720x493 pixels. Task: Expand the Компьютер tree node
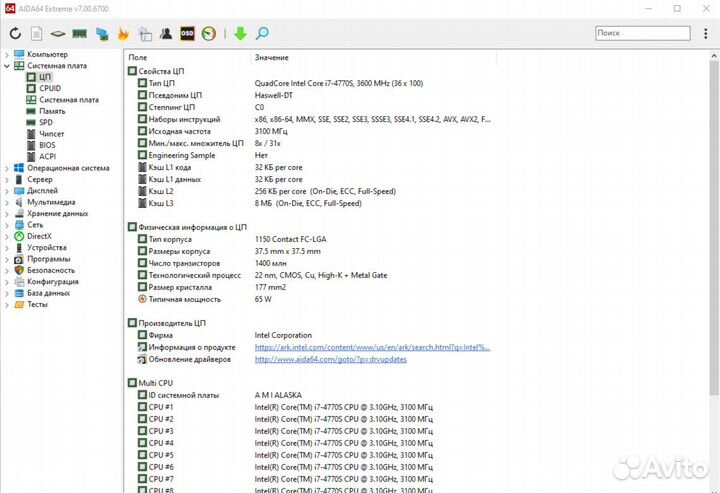click(x=6, y=55)
